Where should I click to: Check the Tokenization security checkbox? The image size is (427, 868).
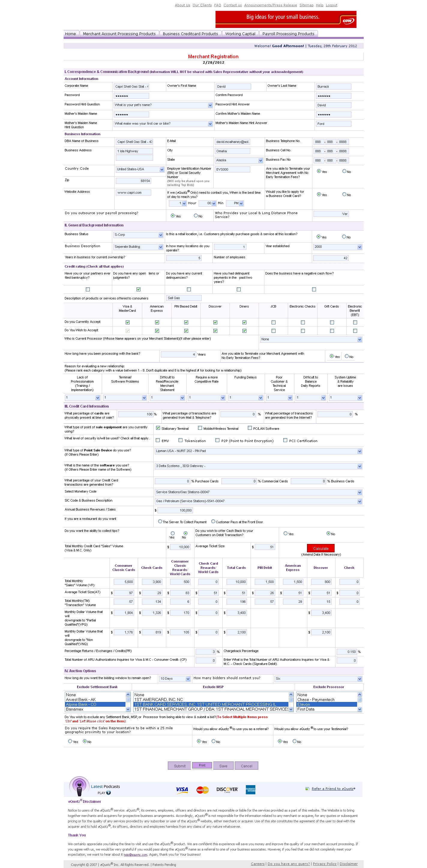coord(181,440)
